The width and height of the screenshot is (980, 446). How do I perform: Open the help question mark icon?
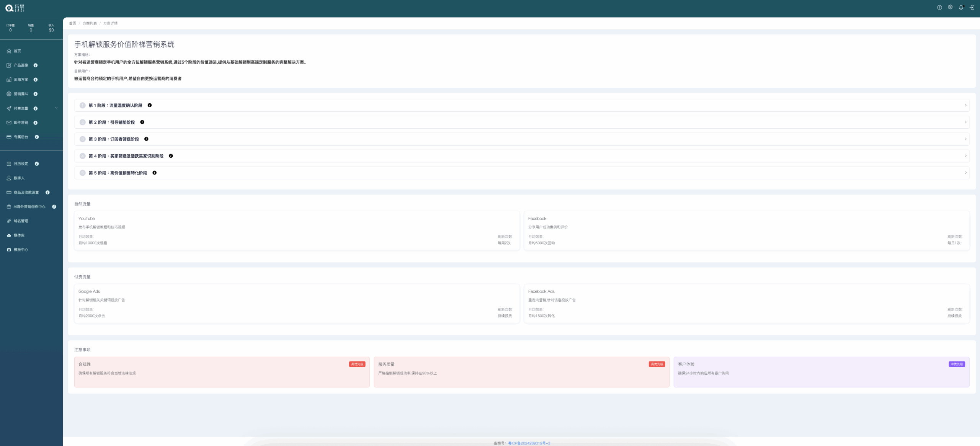tap(939, 8)
